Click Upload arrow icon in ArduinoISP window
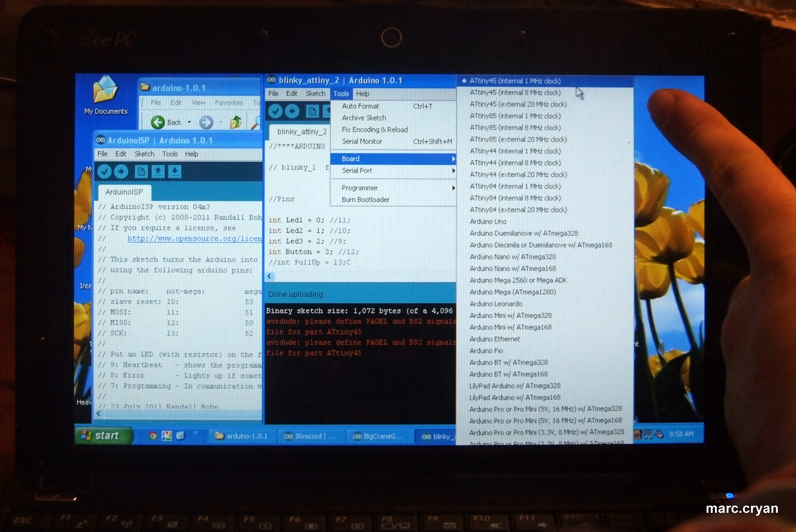This screenshot has width=796, height=532. pos(121,172)
